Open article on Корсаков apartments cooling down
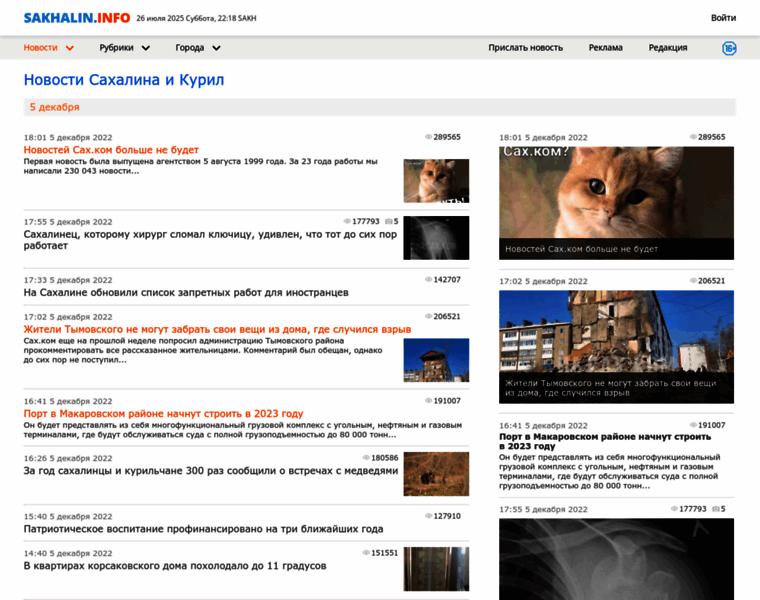Viewport: 760px width, 600px height. [175, 566]
